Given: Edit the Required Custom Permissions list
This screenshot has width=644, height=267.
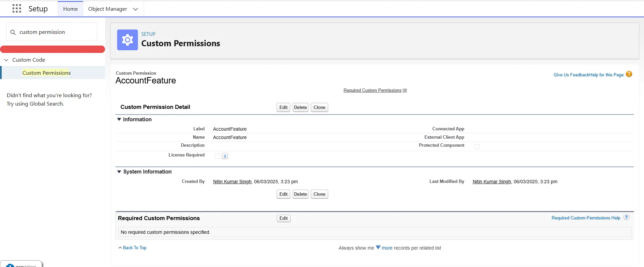Looking at the screenshot, I should point(284,218).
